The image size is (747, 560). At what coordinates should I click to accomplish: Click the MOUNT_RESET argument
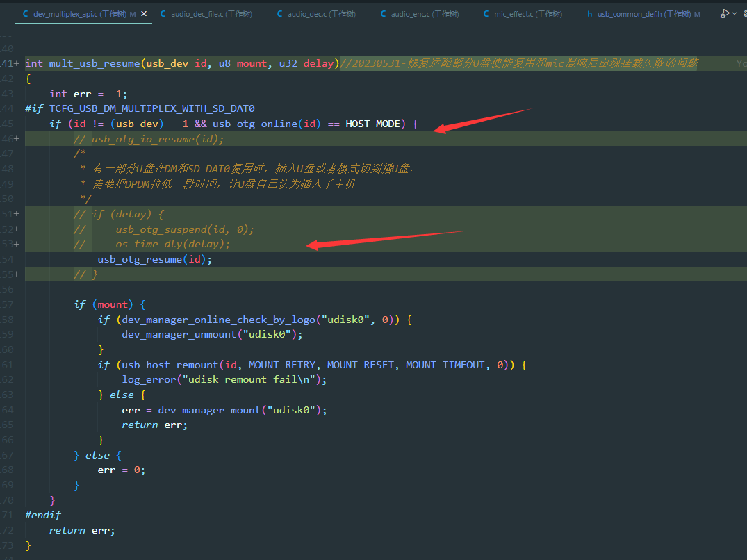360,365
